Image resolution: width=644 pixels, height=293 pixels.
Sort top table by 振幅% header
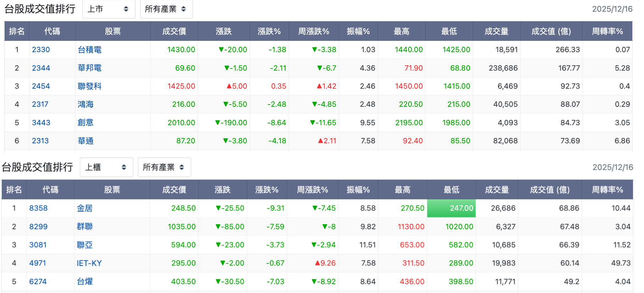coord(358,31)
